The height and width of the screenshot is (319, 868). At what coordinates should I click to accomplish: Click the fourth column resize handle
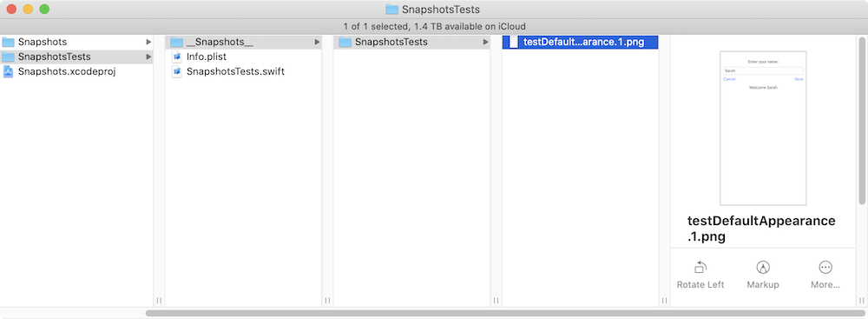click(664, 300)
